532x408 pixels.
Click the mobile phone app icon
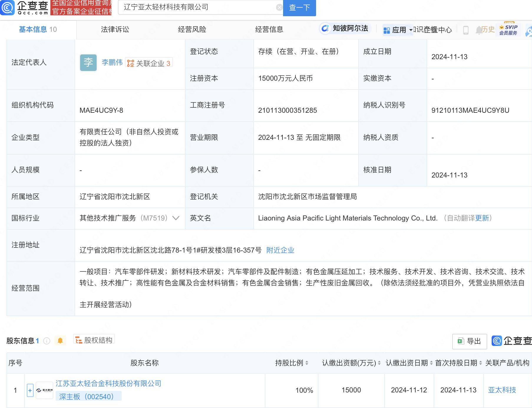pyautogui.click(x=466, y=30)
